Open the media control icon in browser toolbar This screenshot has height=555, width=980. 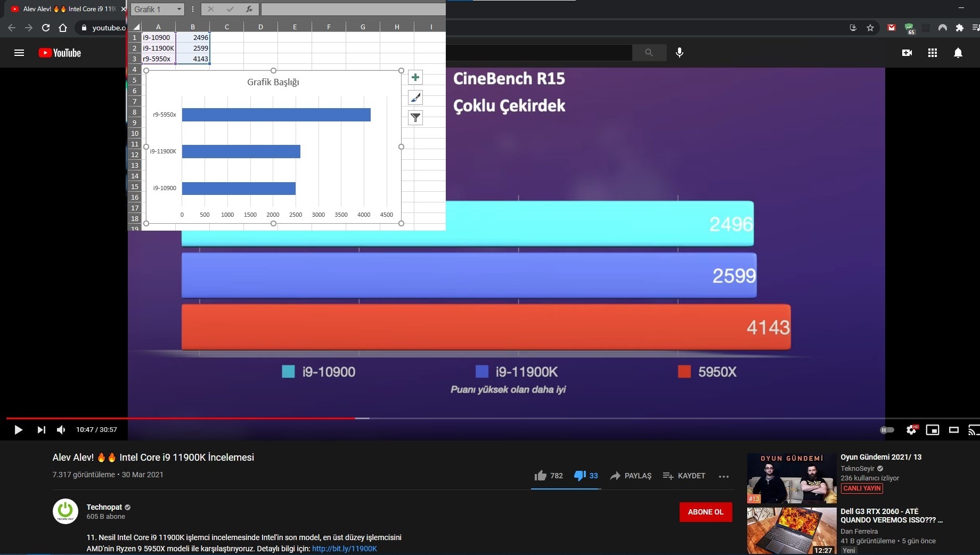pos(976,28)
